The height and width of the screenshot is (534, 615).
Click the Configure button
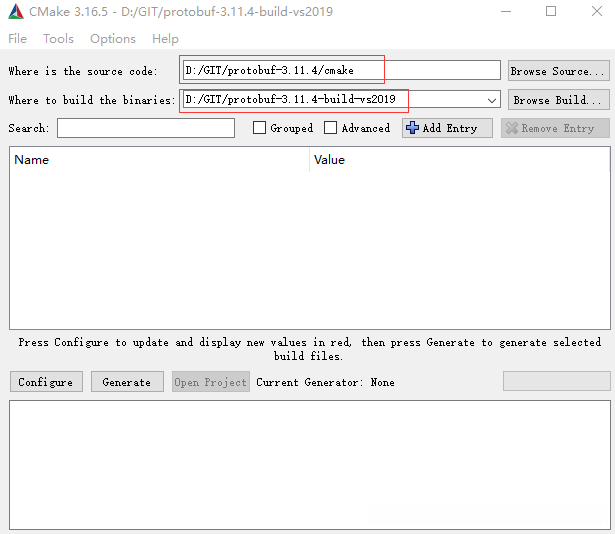click(46, 382)
